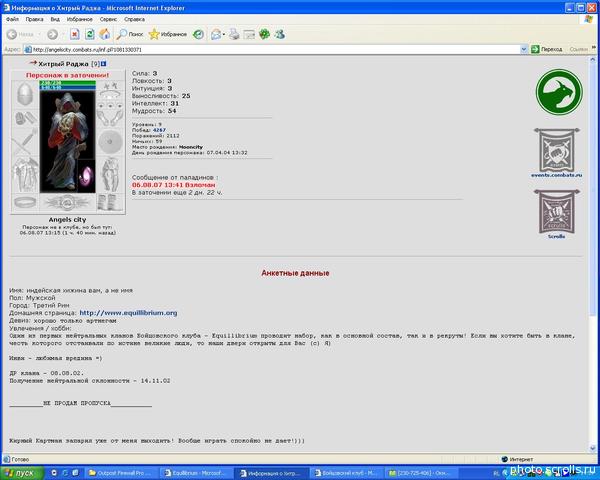Click the green health bar
Image resolution: width=600 pixels, height=480 pixels.
(x=68, y=83)
